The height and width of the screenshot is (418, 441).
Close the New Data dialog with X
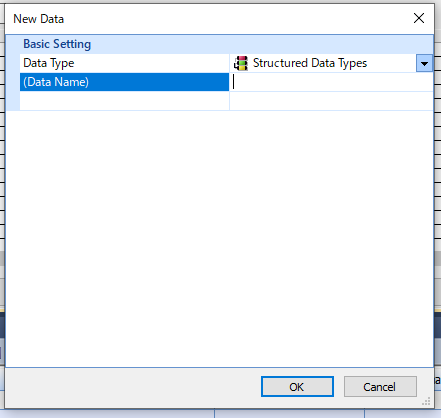tap(419, 18)
